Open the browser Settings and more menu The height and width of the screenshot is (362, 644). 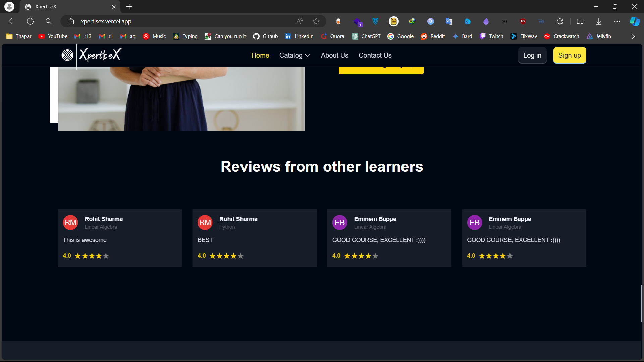617,21
